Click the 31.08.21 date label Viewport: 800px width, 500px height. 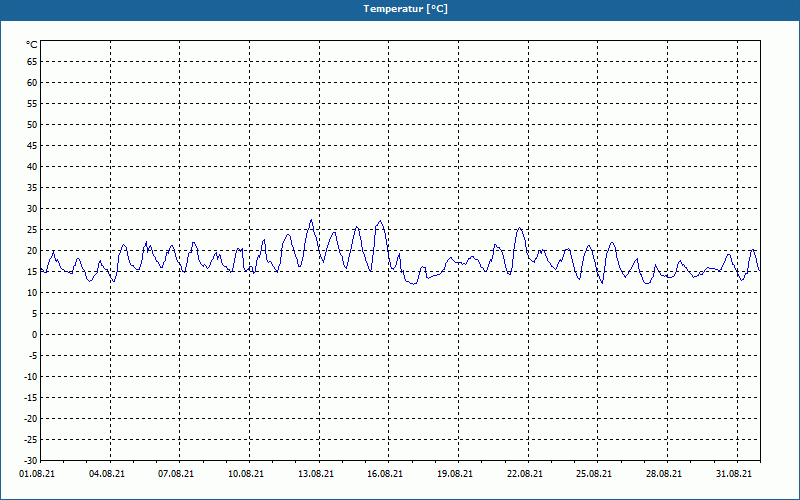pos(734,474)
